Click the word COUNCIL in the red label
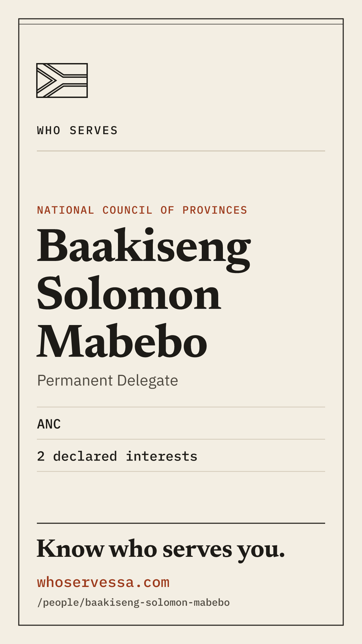This screenshot has width=362, height=644. click(x=127, y=210)
